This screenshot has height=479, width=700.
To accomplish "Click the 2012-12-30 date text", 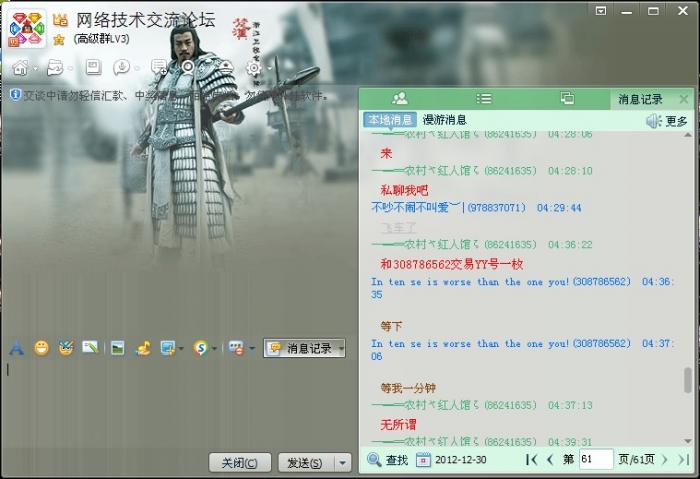I will 461,460.
